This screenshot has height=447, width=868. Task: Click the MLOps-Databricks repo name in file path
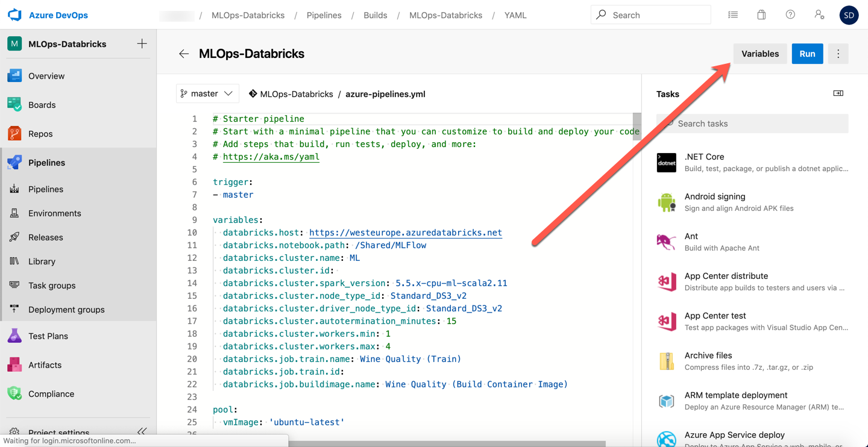click(297, 94)
